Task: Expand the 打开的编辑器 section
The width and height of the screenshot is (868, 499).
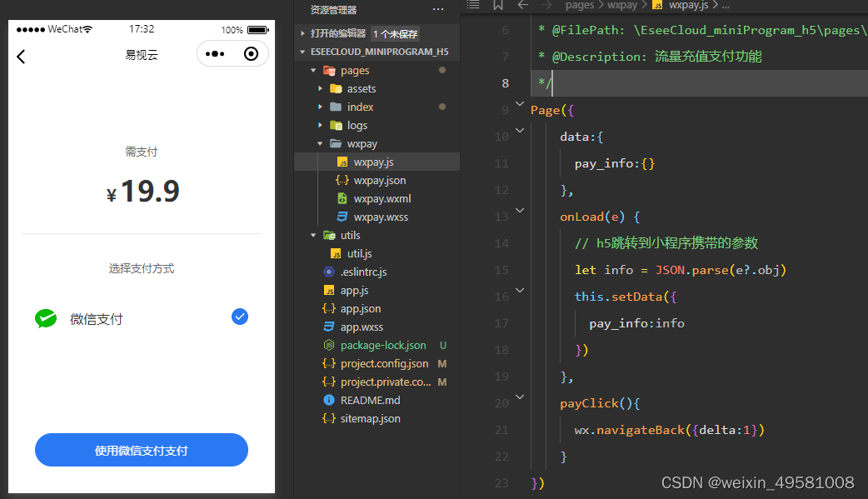Action: click(302, 34)
